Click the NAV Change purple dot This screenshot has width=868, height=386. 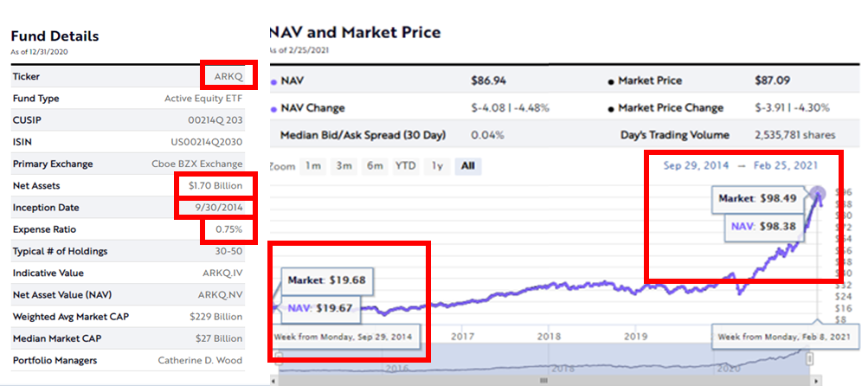click(273, 109)
